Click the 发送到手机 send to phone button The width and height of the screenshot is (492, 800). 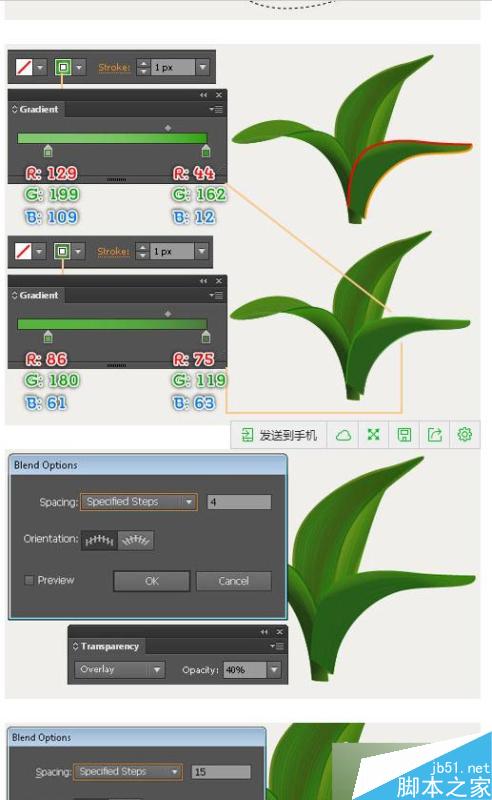279,435
